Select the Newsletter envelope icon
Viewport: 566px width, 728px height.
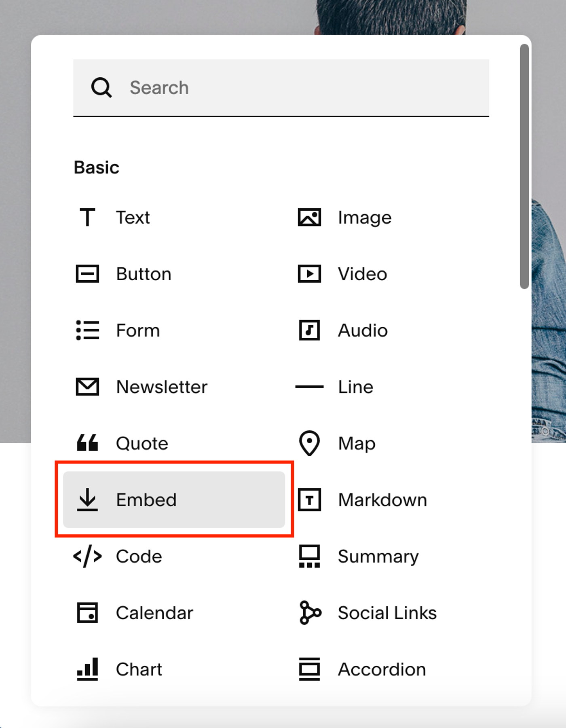(87, 387)
